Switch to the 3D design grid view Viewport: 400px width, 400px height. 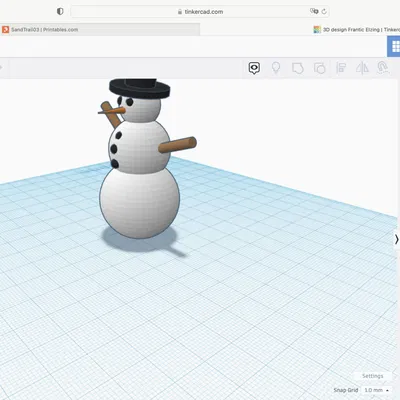tap(394, 47)
